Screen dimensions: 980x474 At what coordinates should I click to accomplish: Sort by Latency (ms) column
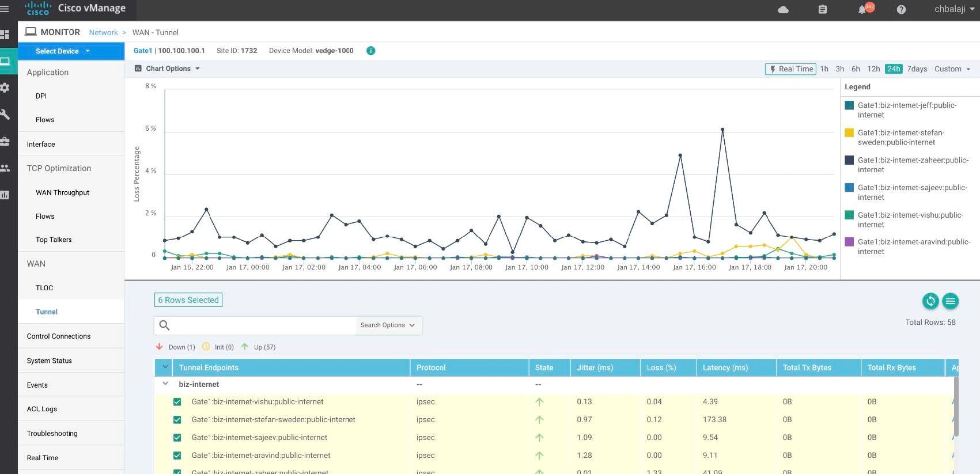(x=736, y=367)
